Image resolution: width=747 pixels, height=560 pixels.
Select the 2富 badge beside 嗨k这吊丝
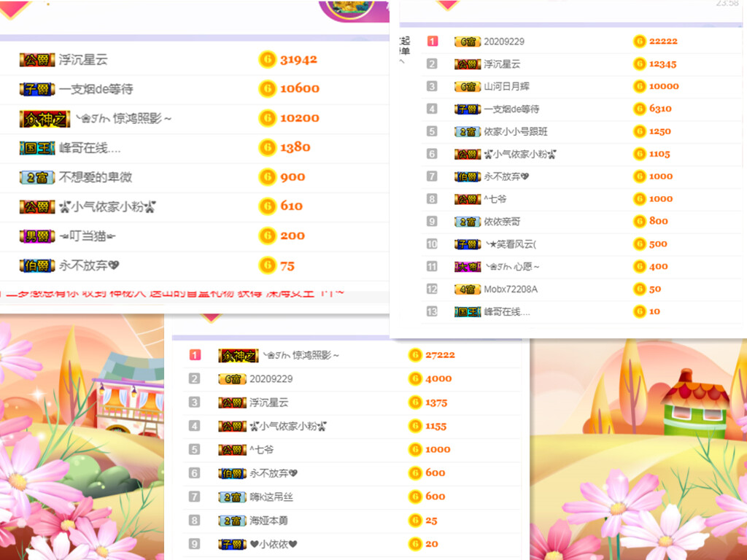pos(232,497)
